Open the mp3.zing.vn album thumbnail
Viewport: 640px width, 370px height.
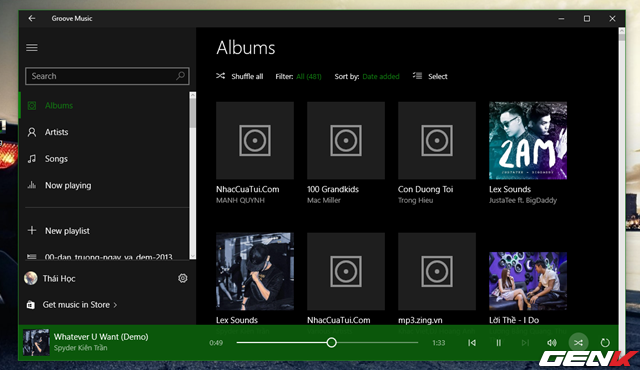pos(437,271)
